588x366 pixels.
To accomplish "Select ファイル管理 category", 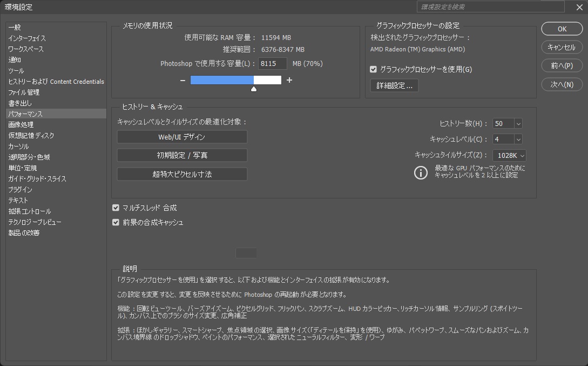I will click(56, 92).
